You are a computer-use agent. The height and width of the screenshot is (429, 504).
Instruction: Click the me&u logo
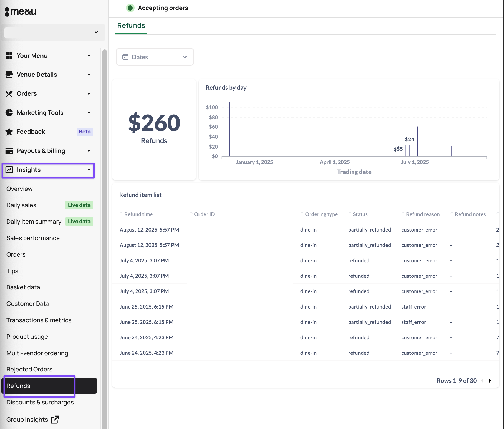[21, 11]
